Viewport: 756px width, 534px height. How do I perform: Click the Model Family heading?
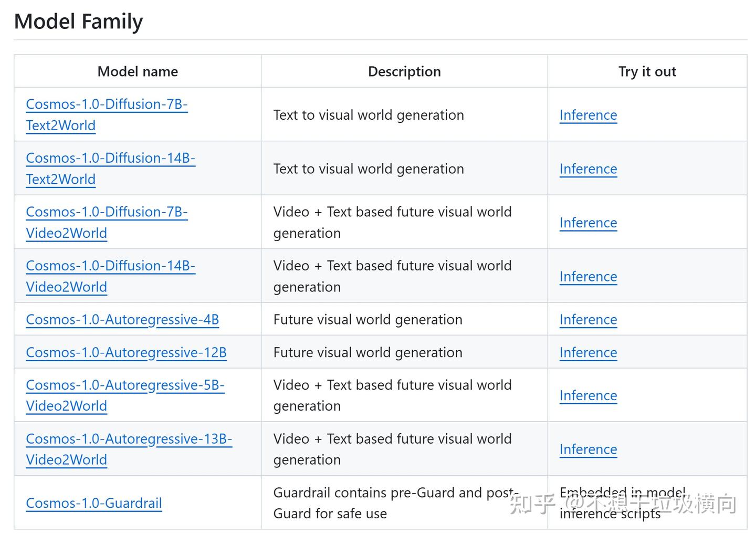click(78, 22)
